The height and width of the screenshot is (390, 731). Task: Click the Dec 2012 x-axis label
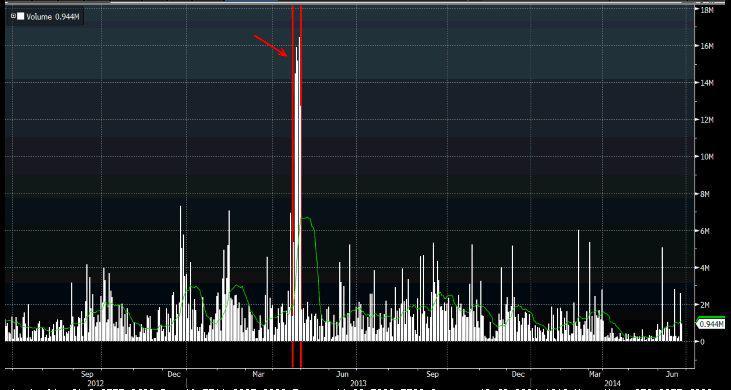pos(174,374)
